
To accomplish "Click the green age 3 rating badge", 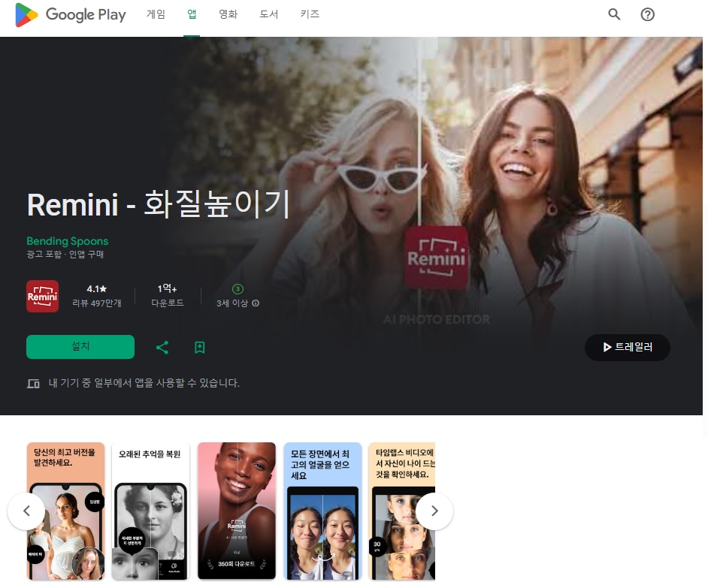I will click(x=238, y=289).
